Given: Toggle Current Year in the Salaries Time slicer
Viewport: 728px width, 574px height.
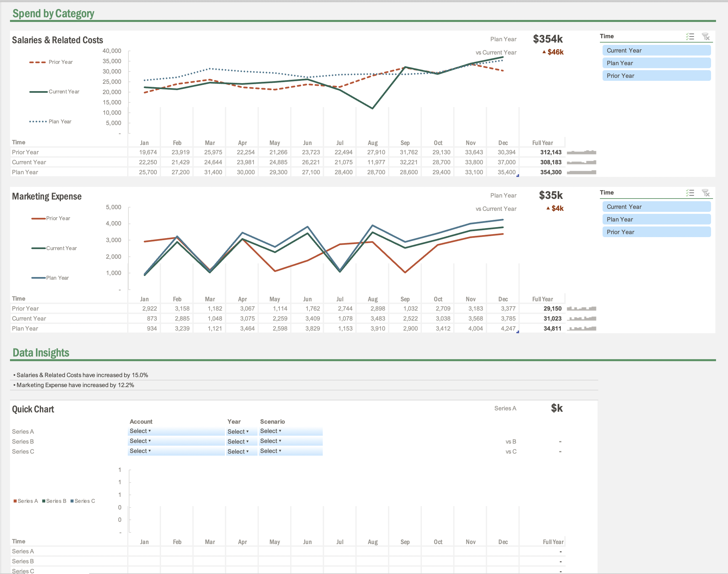Looking at the screenshot, I should tap(656, 50).
